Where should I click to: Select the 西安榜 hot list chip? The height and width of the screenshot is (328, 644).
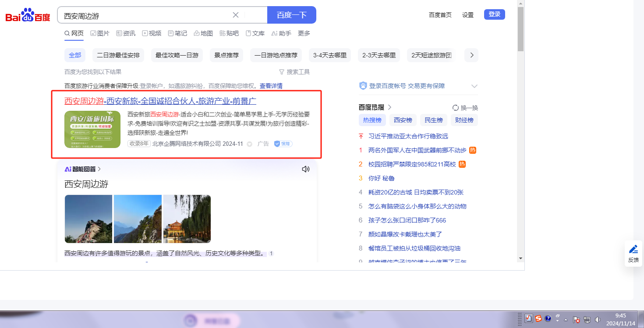(x=403, y=120)
